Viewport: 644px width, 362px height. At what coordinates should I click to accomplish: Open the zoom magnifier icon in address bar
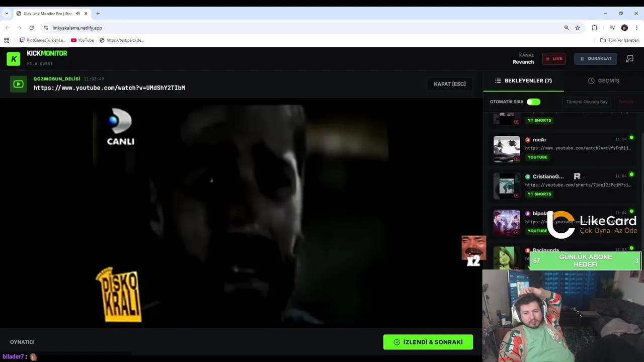pyautogui.click(x=567, y=28)
